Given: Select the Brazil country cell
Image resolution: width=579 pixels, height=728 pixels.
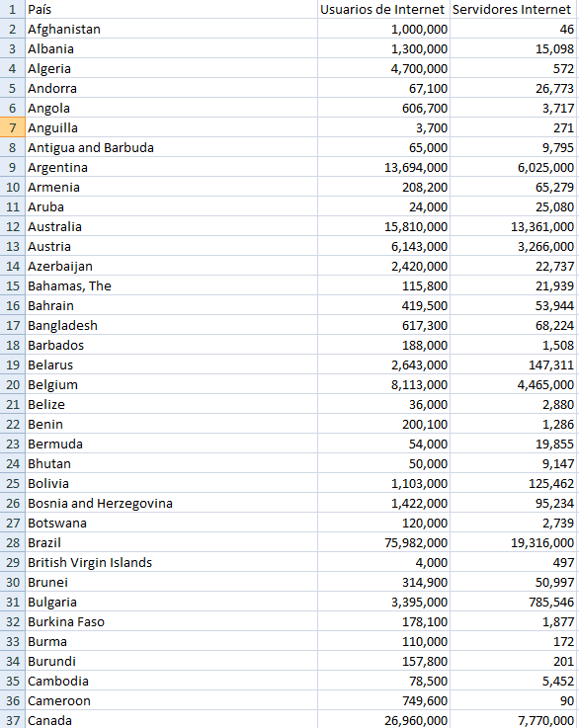Looking at the screenshot, I should pyautogui.click(x=171, y=542).
